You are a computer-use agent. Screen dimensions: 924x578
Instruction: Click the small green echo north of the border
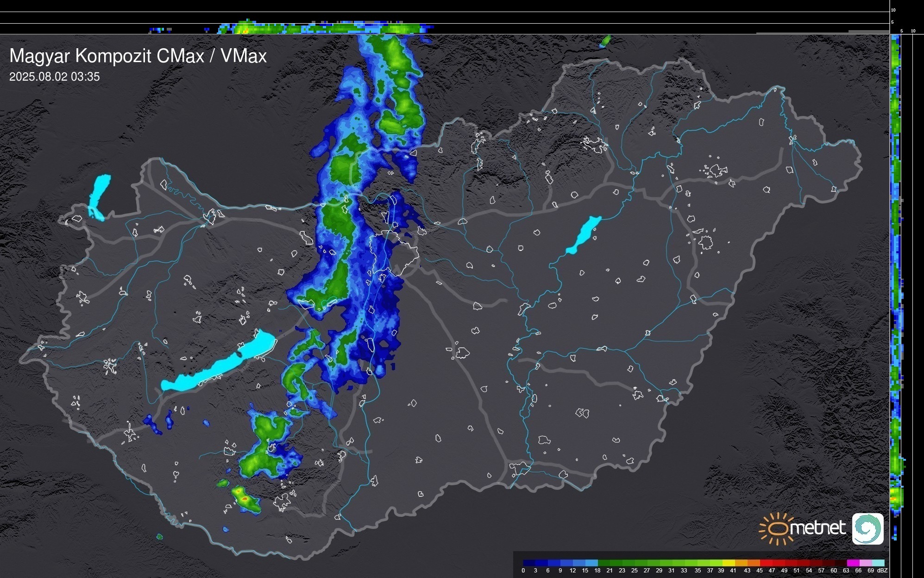(605, 41)
